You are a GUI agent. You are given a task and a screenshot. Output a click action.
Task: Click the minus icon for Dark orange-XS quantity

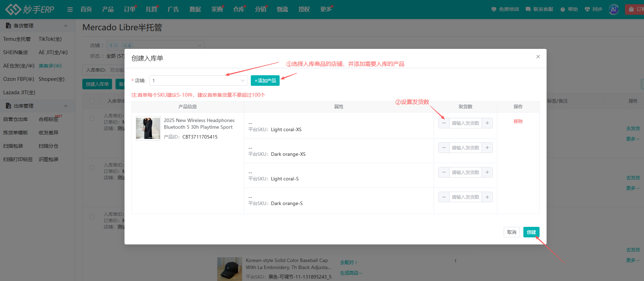[x=444, y=148]
